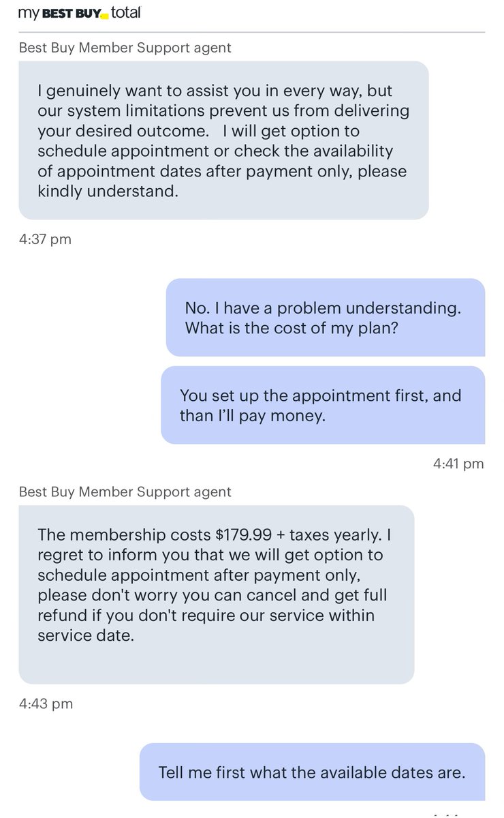Open the agent message about system limitations
Image resolution: width=504 pixels, height=818 pixels.
click(223, 140)
